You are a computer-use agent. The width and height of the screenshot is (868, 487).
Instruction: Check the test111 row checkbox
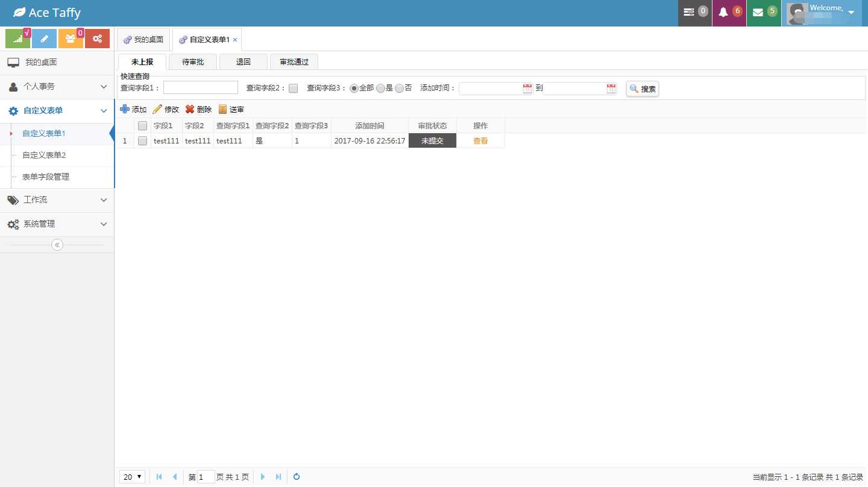coord(142,141)
